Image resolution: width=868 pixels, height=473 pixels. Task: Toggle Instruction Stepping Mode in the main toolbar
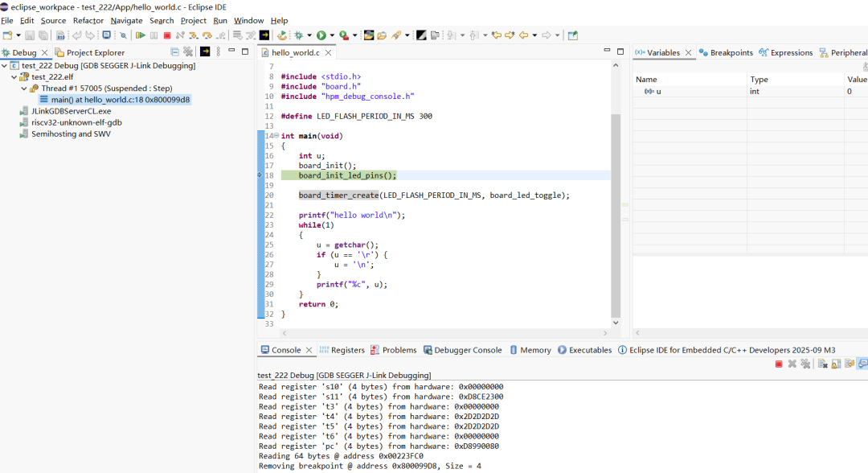tap(264, 35)
